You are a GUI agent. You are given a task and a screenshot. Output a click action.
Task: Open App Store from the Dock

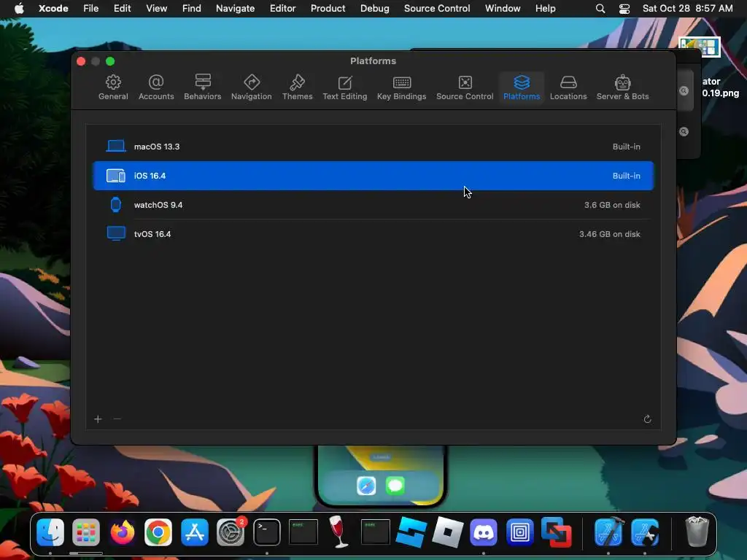point(194,532)
